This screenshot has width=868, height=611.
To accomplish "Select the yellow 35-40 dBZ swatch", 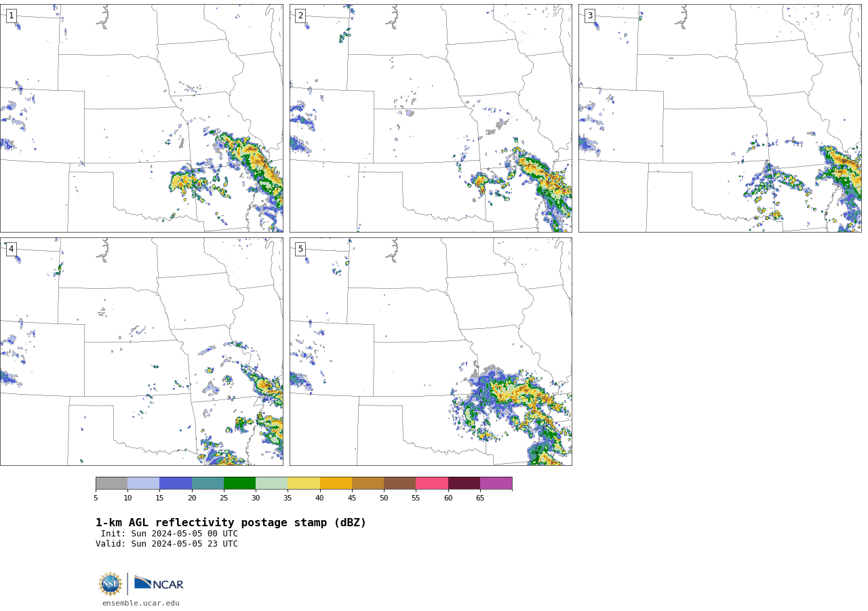I will [x=304, y=484].
